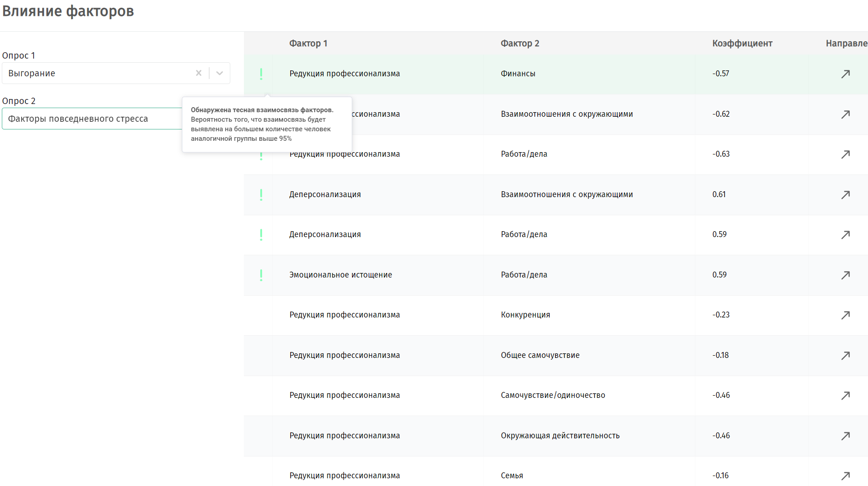The image size is (868, 486).
Task: Click the Коэффициент column header
Action: (x=742, y=43)
